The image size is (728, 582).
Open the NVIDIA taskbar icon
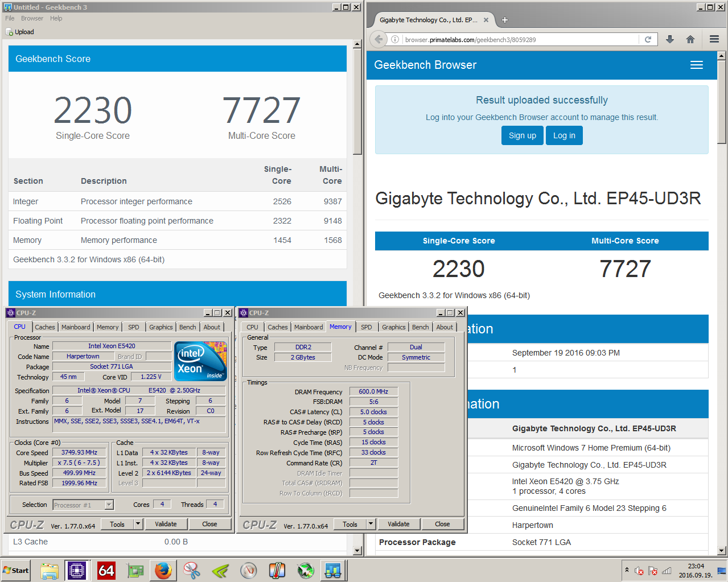point(220,570)
